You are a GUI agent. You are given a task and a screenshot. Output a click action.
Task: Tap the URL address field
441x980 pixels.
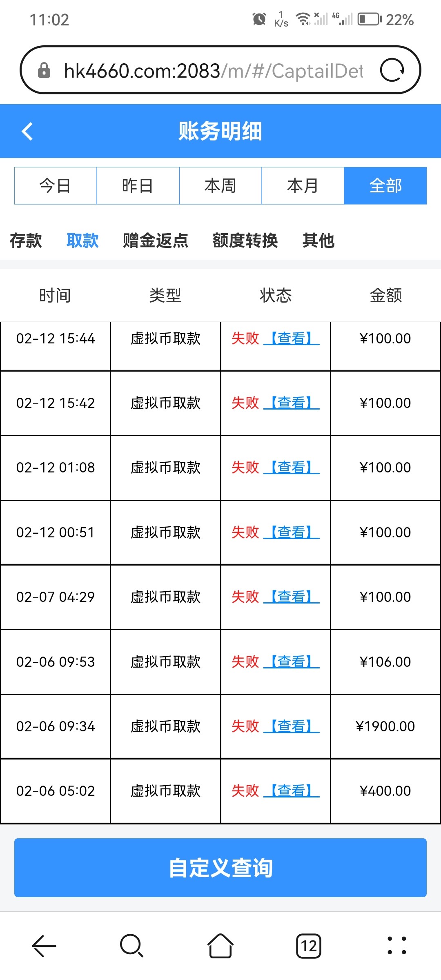click(x=213, y=71)
